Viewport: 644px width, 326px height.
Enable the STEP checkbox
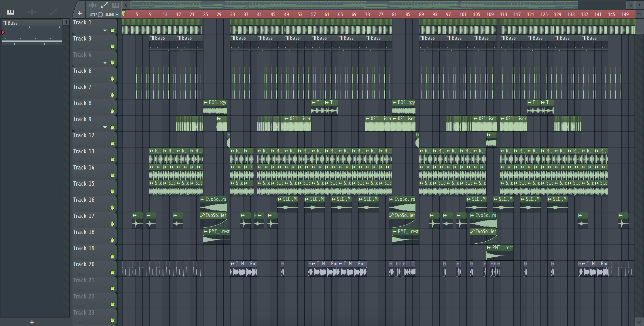click(x=100, y=15)
